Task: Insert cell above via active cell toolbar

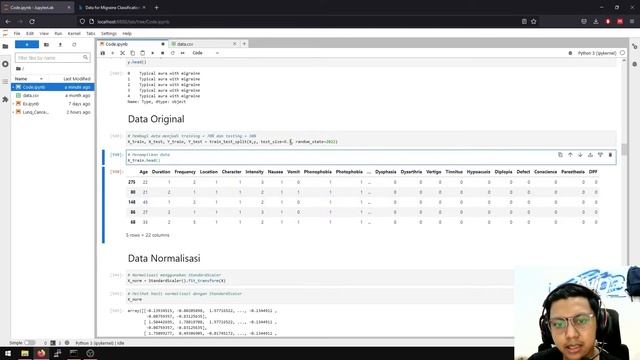Action: click(x=590, y=155)
